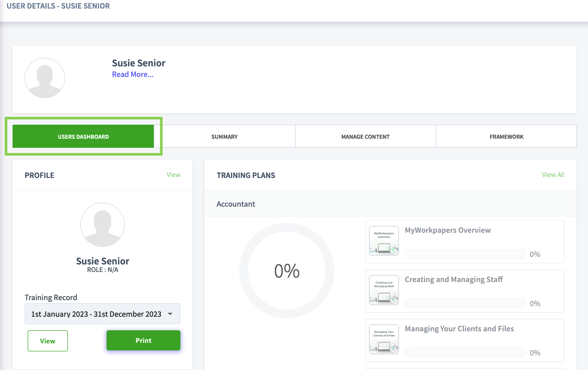
Task: Click View All training plans
Action: coord(553,174)
